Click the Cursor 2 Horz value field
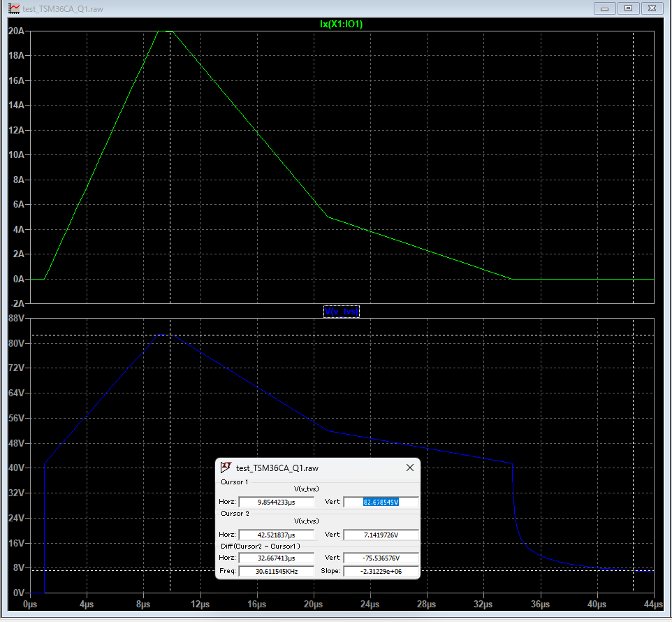The image size is (672, 622). (x=277, y=535)
